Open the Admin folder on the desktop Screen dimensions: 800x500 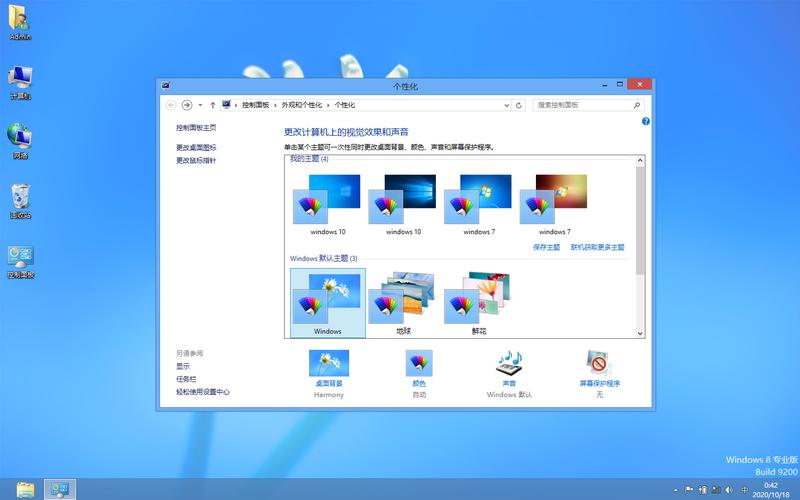pyautogui.click(x=20, y=22)
